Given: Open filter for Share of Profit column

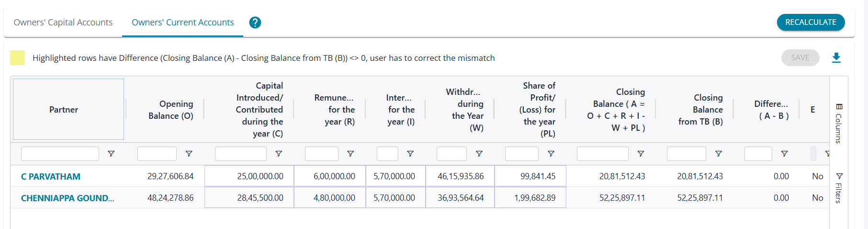Looking at the screenshot, I should tap(551, 154).
